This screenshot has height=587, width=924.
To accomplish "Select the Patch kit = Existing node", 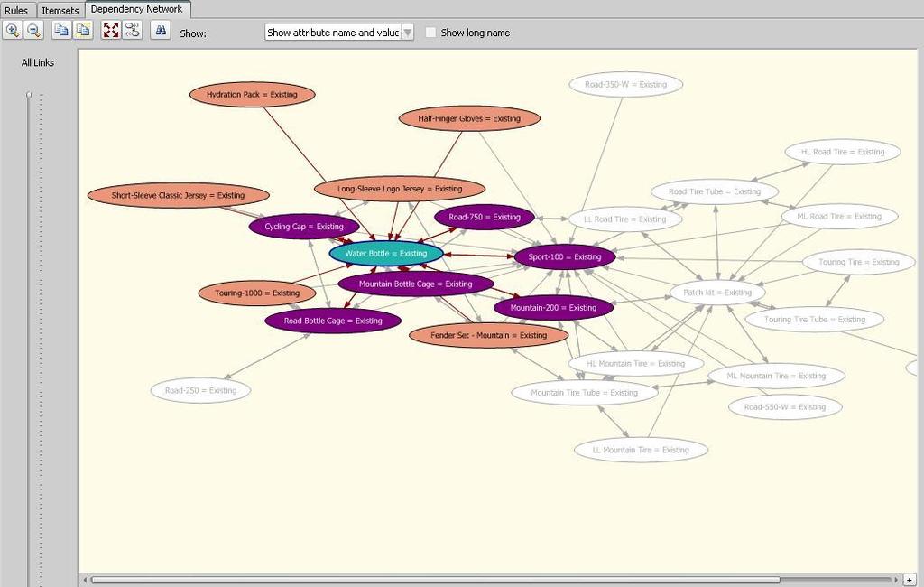I will (x=717, y=293).
